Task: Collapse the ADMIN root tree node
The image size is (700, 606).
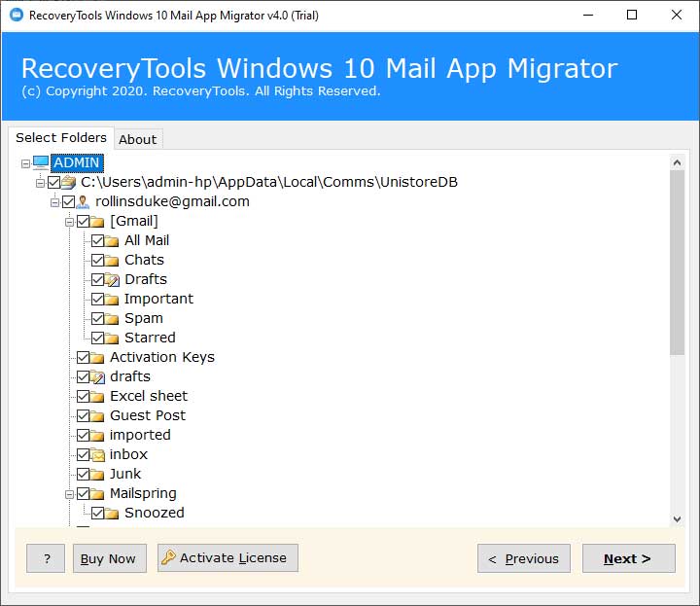Action: (x=25, y=162)
